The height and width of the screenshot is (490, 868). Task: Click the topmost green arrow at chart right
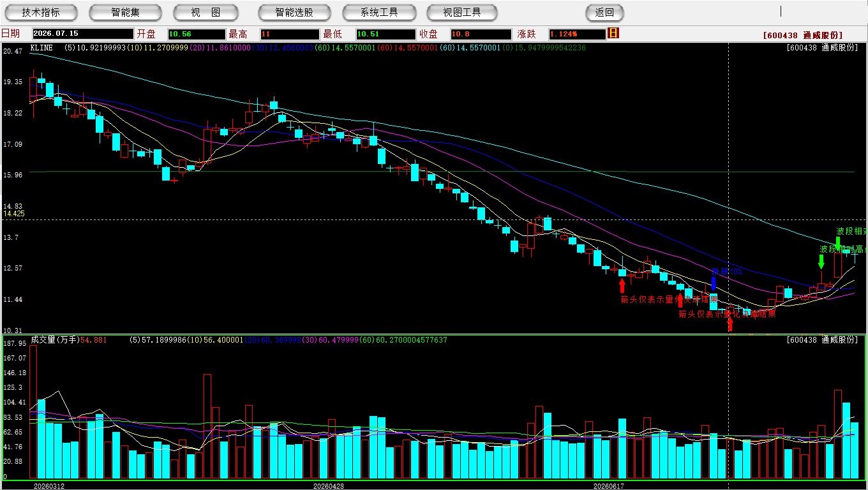(x=838, y=244)
